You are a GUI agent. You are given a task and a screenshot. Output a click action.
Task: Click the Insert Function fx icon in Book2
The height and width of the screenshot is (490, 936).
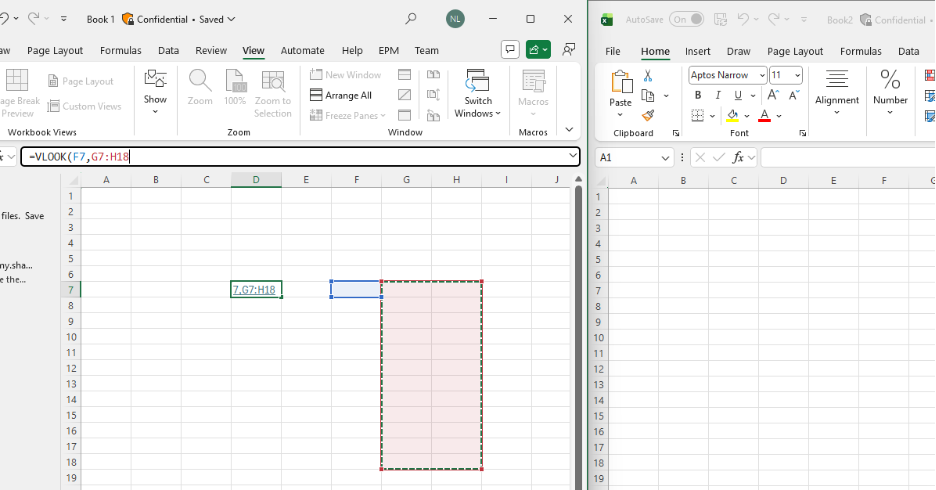tap(738, 158)
